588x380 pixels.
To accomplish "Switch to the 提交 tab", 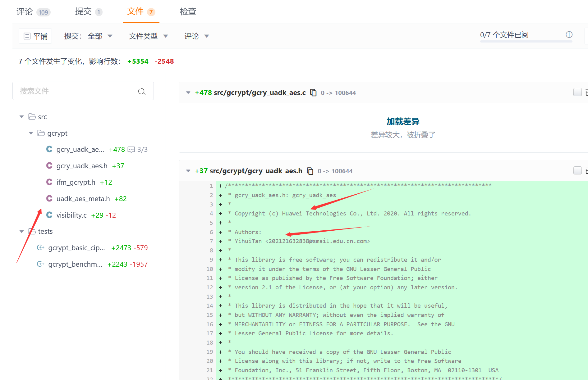I will (x=89, y=12).
